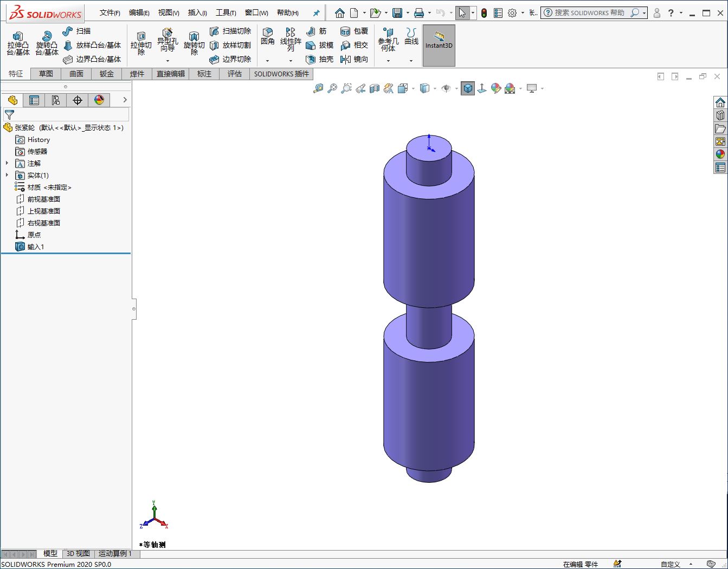Select the 抽壳 shell tool
The width and height of the screenshot is (728, 569).
click(x=319, y=59)
